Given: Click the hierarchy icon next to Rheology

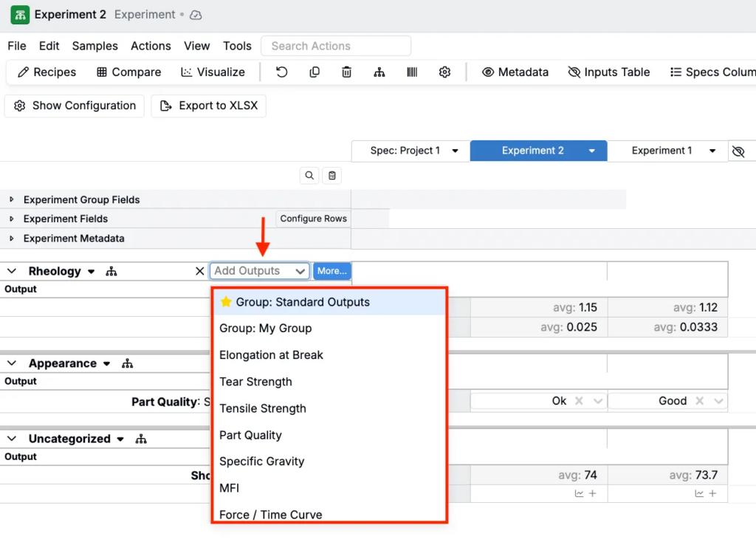Looking at the screenshot, I should pyautogui.click(x=111, y=272).
